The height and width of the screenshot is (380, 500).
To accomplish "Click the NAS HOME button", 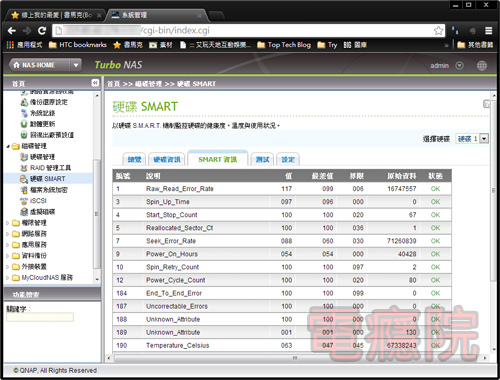I will pos(39,65).
